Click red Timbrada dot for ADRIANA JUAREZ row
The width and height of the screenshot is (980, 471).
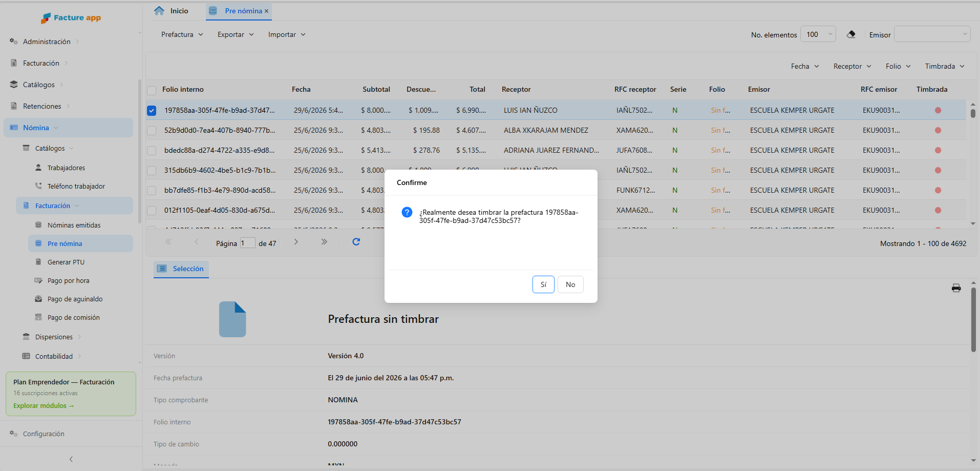pos(938,150)
